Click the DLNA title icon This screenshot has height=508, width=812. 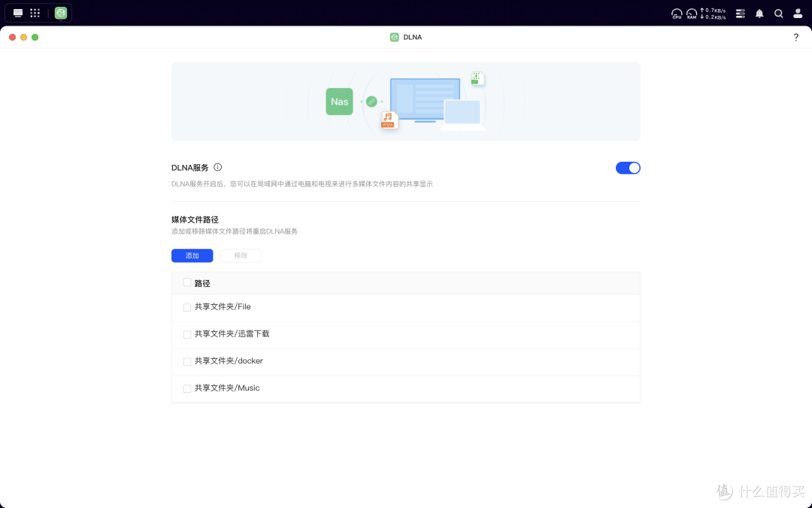coord(394,38)
